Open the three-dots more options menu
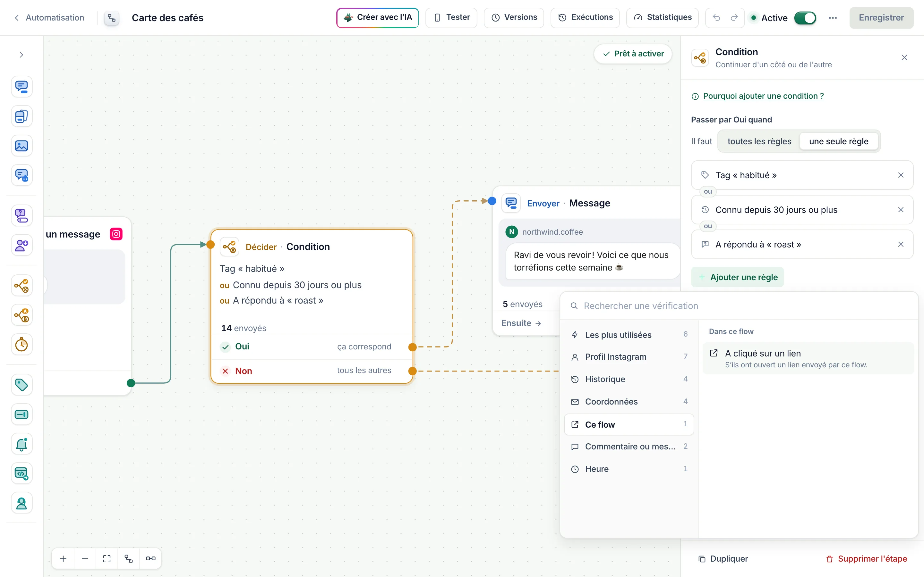 [x=833, y=18]
